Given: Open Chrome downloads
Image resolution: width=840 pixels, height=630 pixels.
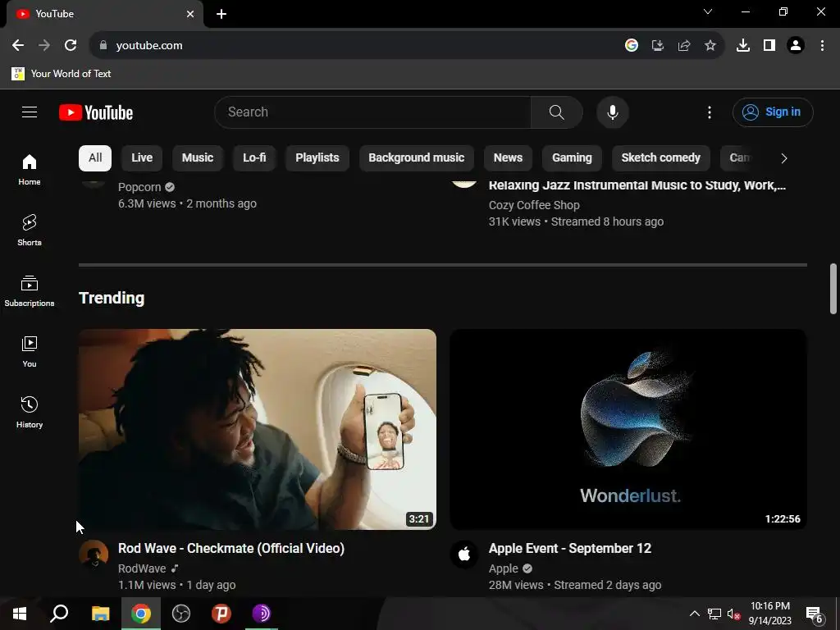Looking at the screenshot, I should point(742,46).
